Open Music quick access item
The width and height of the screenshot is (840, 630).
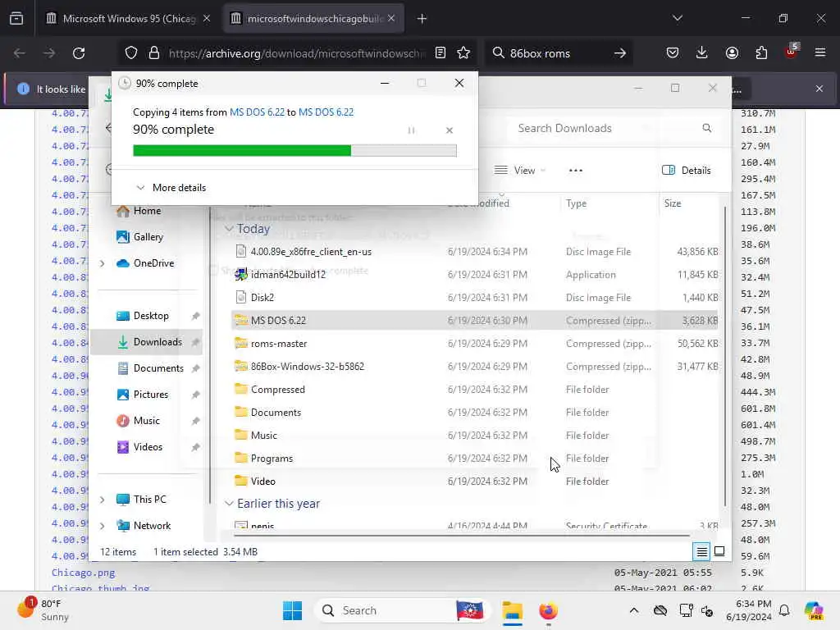139,421
